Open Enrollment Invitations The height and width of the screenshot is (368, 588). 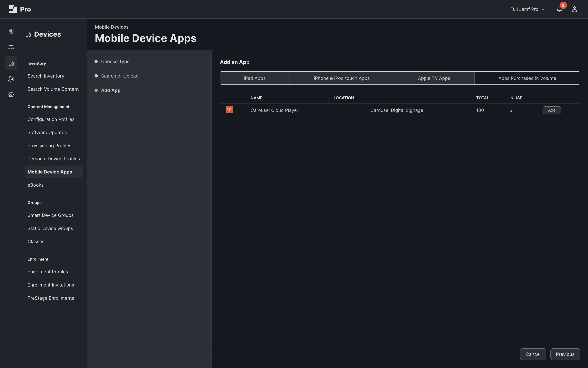[x=51, y=285]
